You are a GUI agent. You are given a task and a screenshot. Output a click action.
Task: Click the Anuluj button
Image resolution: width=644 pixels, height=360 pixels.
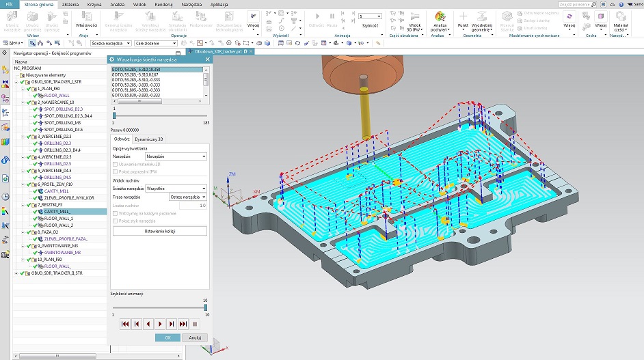click(195, 337)
